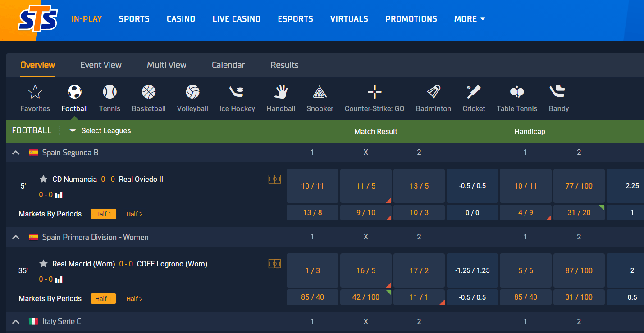
Task: Open ESPORTS in top navigation
Action: tap(296, 19)
